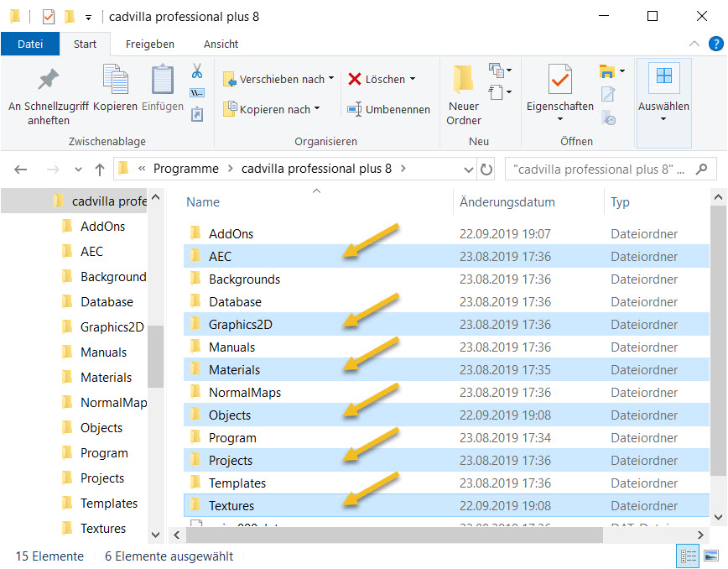
Task: Create a folder with Neuer Ordner
Action: pyautogui.click(x=463, y=95)
